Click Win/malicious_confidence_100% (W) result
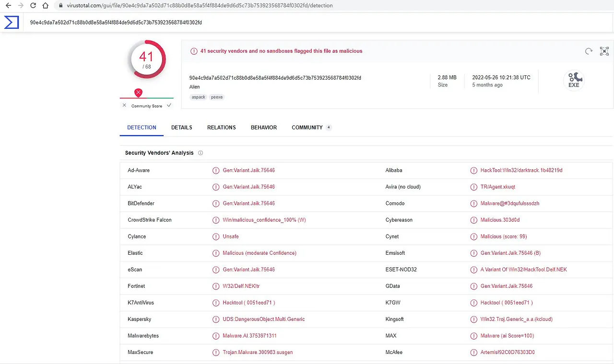The width and height of the screenshot is (614, 364). [x=264, y=220]
